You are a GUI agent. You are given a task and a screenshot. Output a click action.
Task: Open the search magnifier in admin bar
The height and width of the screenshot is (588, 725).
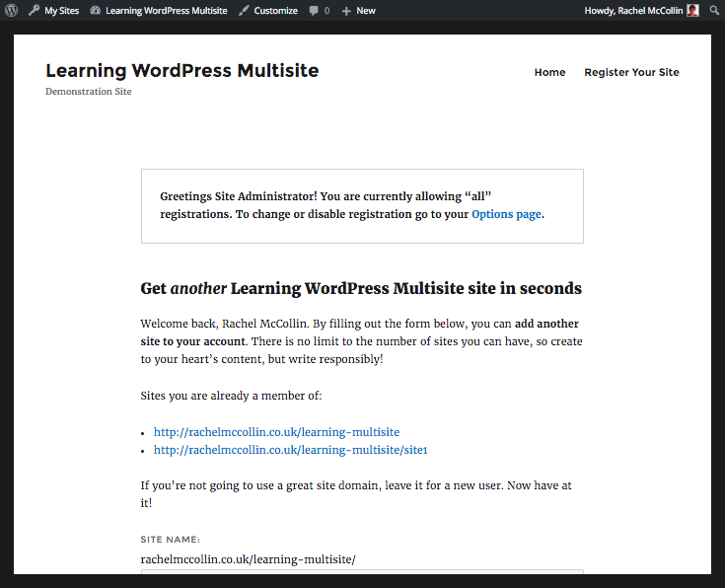click(714, 11)
